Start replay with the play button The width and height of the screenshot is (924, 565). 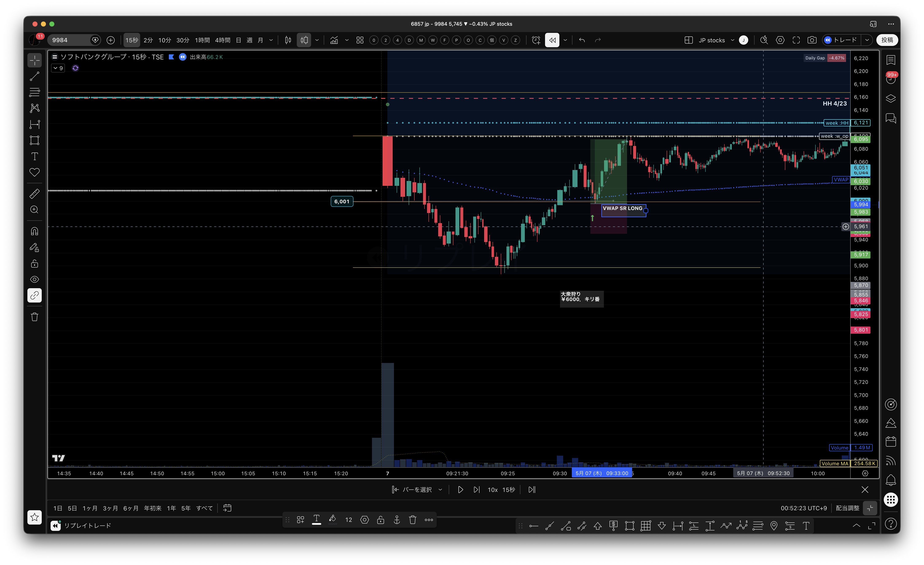coord(461,490)
